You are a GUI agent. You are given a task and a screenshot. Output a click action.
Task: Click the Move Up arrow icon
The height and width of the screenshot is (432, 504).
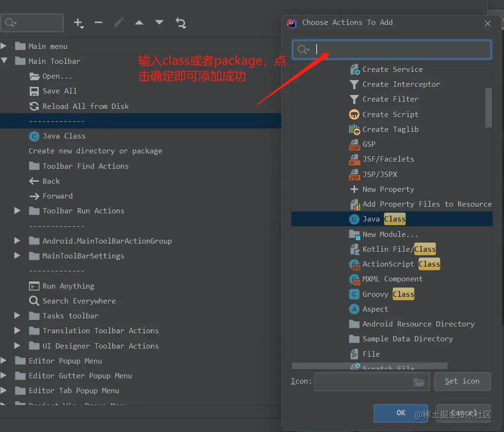pos(139,23)
